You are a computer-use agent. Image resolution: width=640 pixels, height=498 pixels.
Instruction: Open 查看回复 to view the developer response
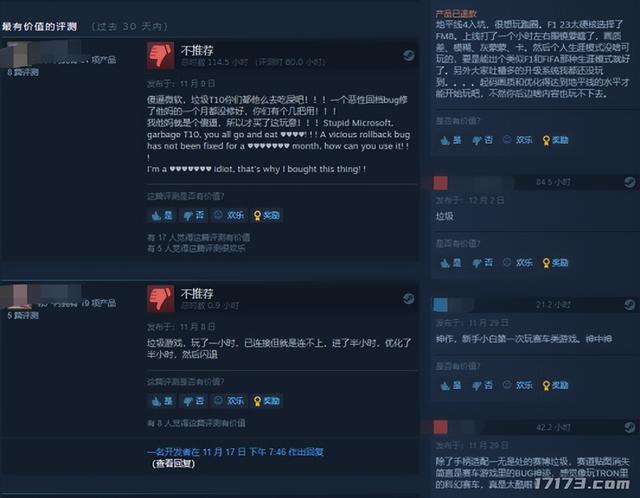pyautogui.click(x=173, y=464)
